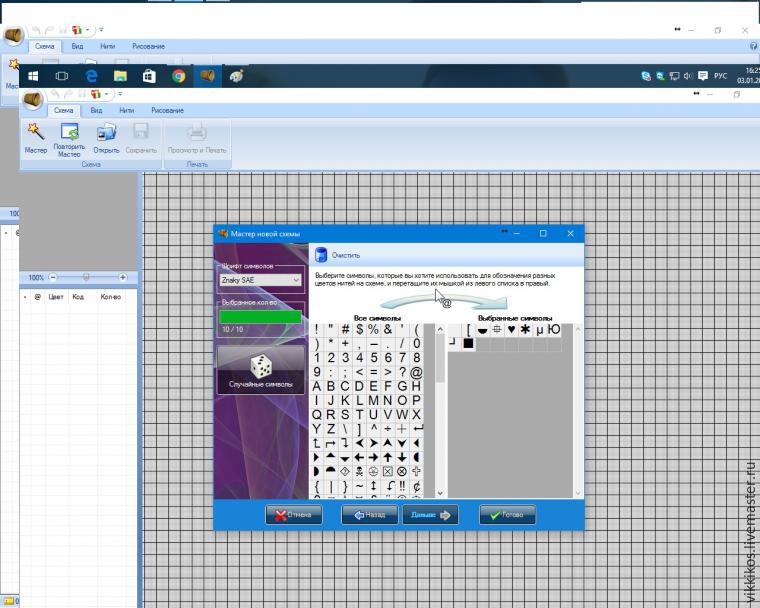Select the heart in chosen symbols list
760x608 pixels.
(x=511, y=330)
